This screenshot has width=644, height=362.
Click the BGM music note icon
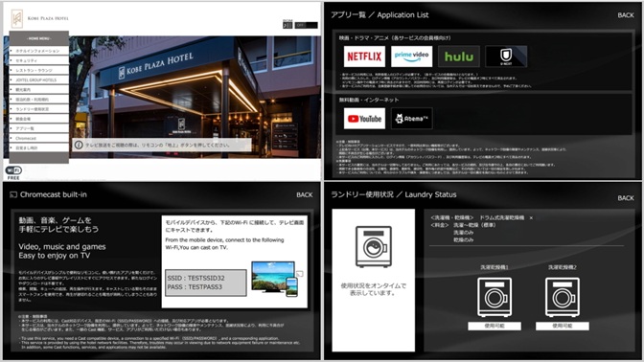point(287,25)
